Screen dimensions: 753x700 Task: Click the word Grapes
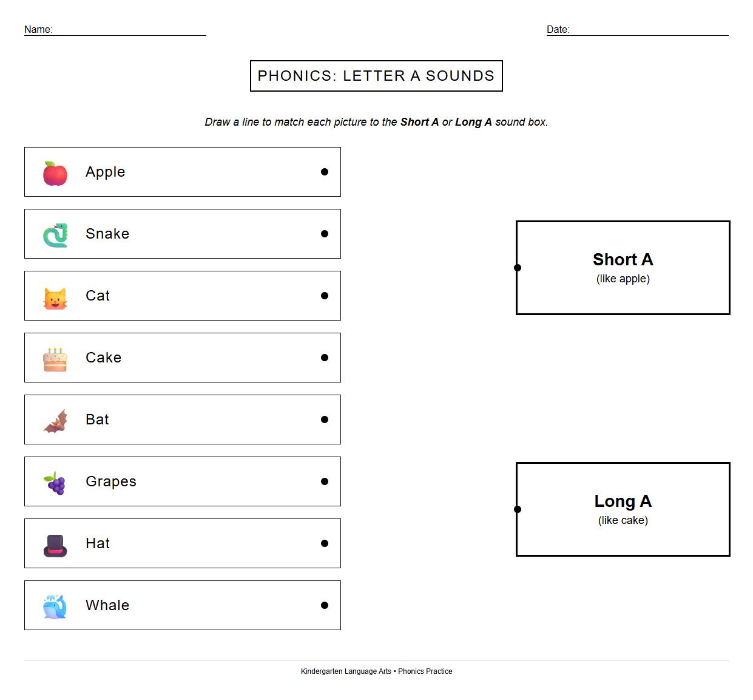tap(111, 481)
